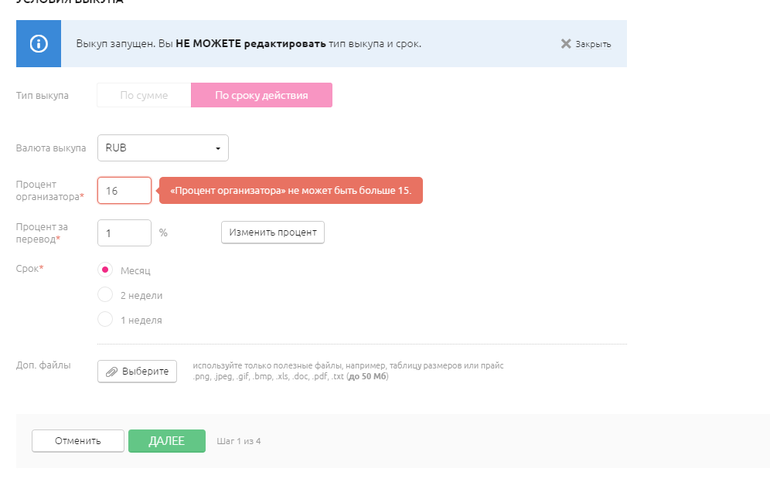
Task: Focus the organizer percent field with 16
Action: coord(124,190)
